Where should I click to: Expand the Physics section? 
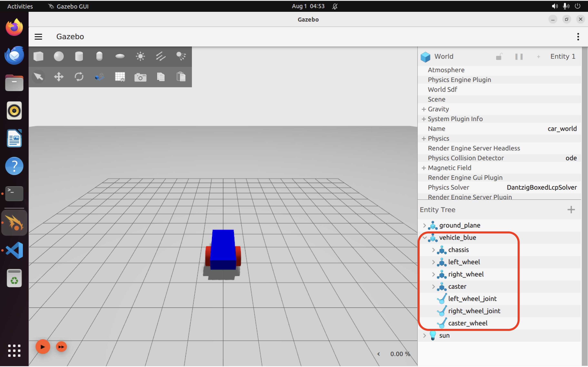click(424, 138)
